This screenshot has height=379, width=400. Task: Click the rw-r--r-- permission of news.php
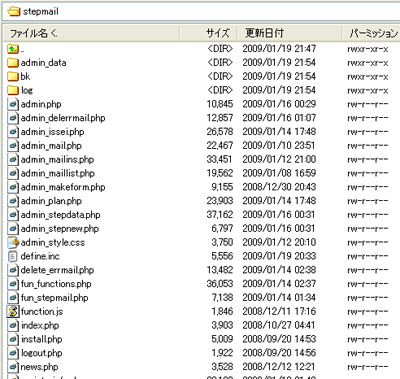pos(368,367)
